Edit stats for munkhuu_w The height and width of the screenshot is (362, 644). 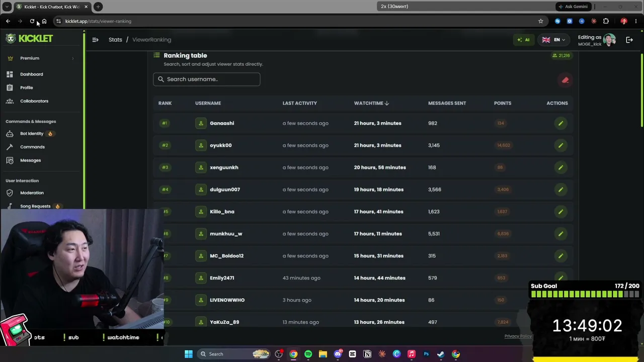pyautogui.click(x=560, y=234)
